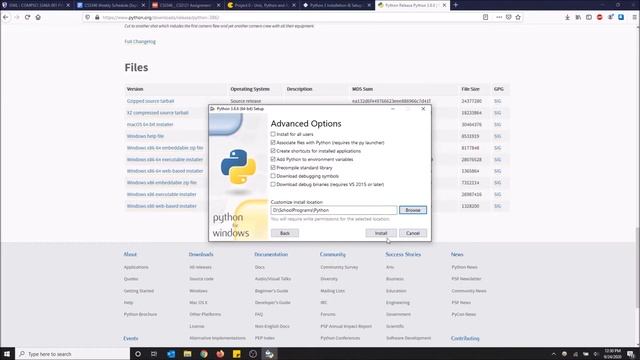Download Windows x86-64 executable installer

click(164, 160)
